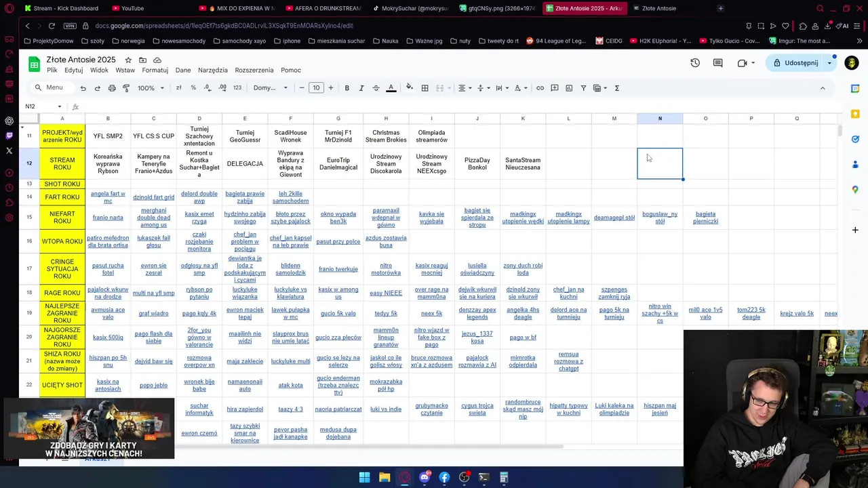Toggle bold formatting
This screenshot has height=488, width=868.
coord(347,88)
